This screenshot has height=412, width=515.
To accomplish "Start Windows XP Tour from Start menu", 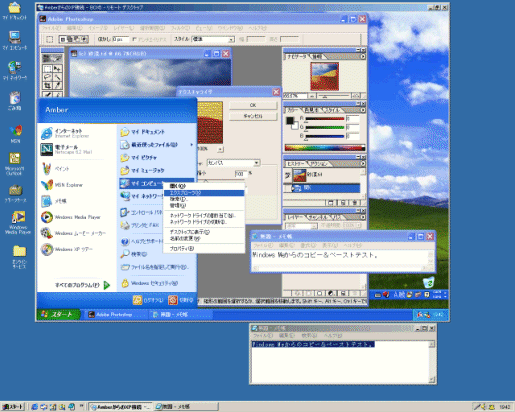I will [x=67, y=249].
